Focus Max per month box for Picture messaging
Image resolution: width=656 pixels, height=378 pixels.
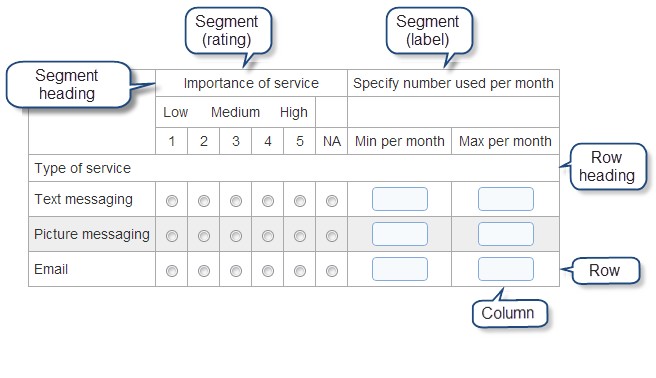(506, 234)
